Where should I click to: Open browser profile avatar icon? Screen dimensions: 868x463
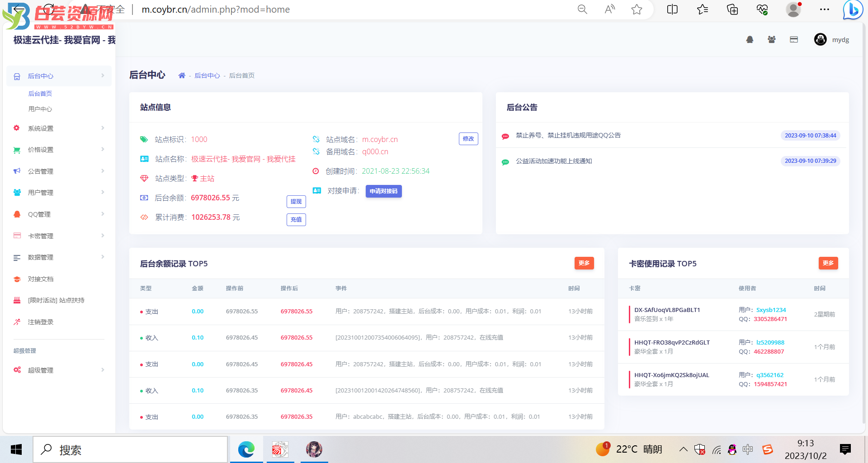pos(793,9)
